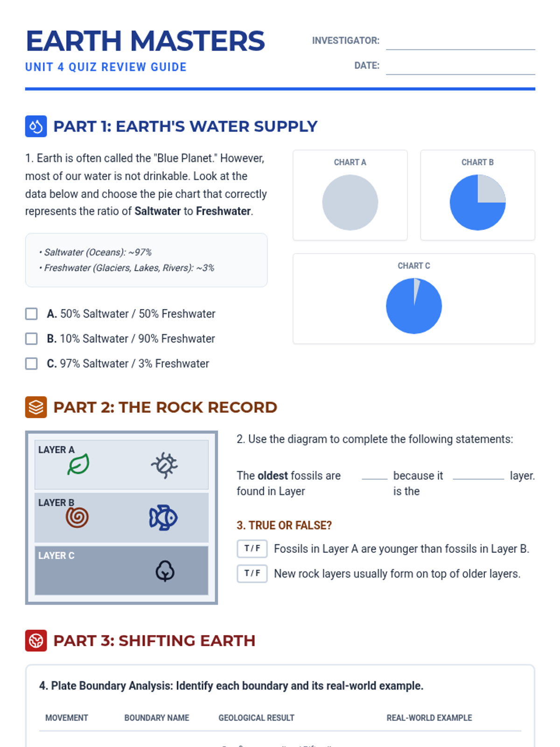The width and height of the screenshot is (560, 747).
Task: Click the spiral shell fossil in Layer B
Action: click(x=77, y=517)
